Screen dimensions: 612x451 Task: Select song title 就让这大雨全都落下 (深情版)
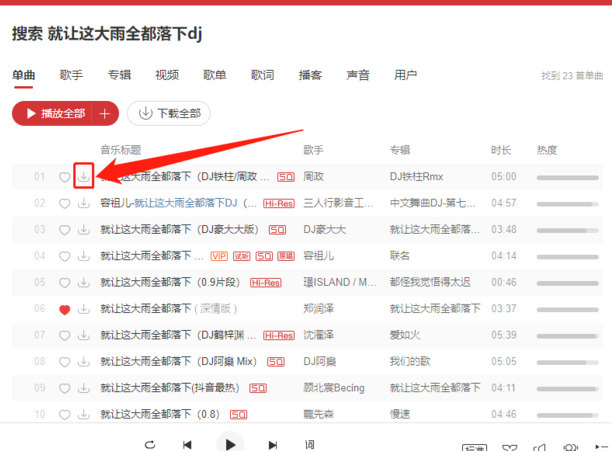point(169,309)
